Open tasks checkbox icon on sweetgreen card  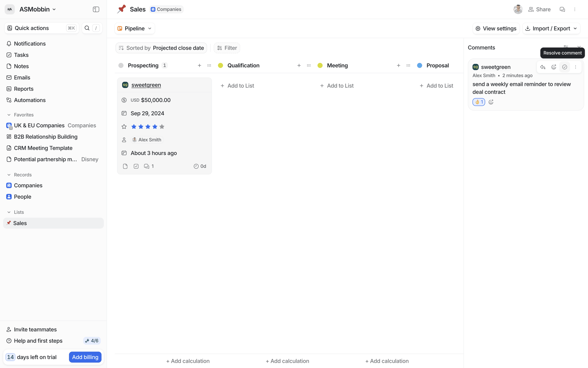tap(136, 166)
